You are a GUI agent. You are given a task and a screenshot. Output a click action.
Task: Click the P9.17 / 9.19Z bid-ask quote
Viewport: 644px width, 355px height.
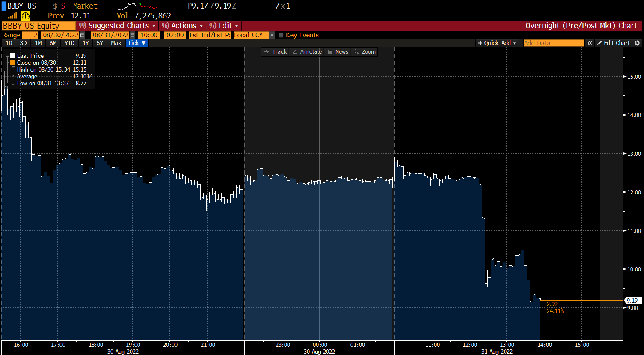tap(212, 6)
